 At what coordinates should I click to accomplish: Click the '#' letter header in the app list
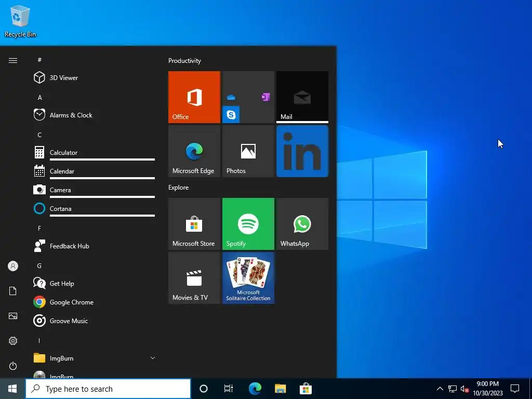39,60
